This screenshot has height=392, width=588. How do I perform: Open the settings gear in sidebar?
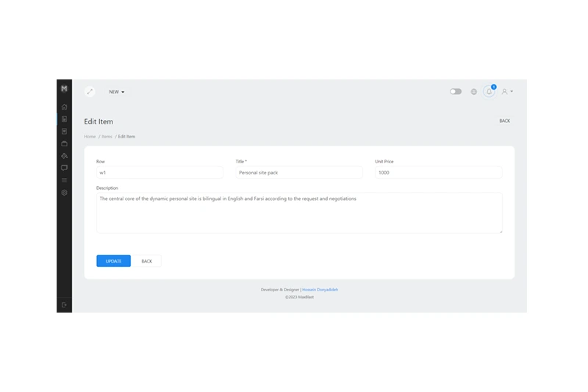[x=64, y=193]
